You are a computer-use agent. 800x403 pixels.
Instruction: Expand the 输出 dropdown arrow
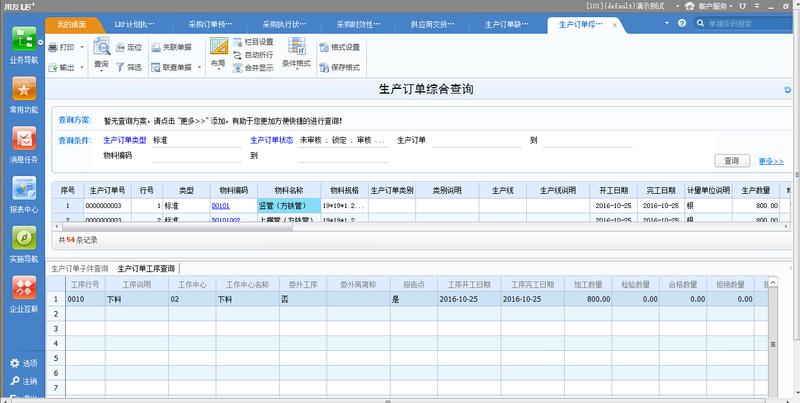[x=82, y=67]
